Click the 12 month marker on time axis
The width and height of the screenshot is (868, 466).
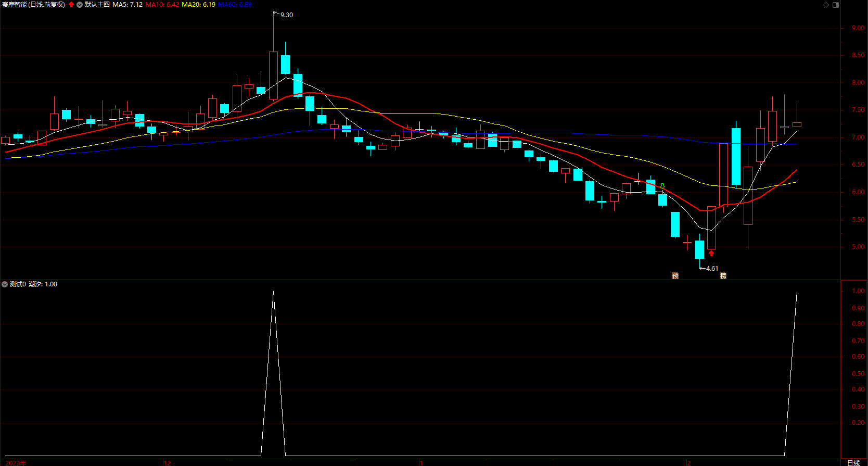pos(167,463)
